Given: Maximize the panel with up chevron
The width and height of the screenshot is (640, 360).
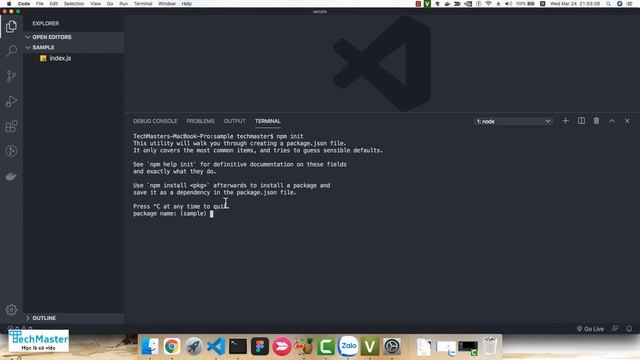Looking at the screenshot, I should click(x=612, y=121).
